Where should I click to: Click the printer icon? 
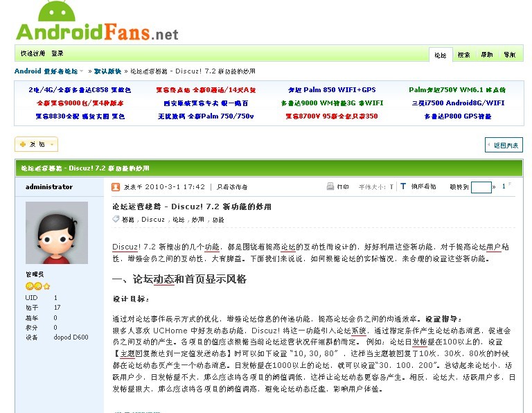click(330, 186)
